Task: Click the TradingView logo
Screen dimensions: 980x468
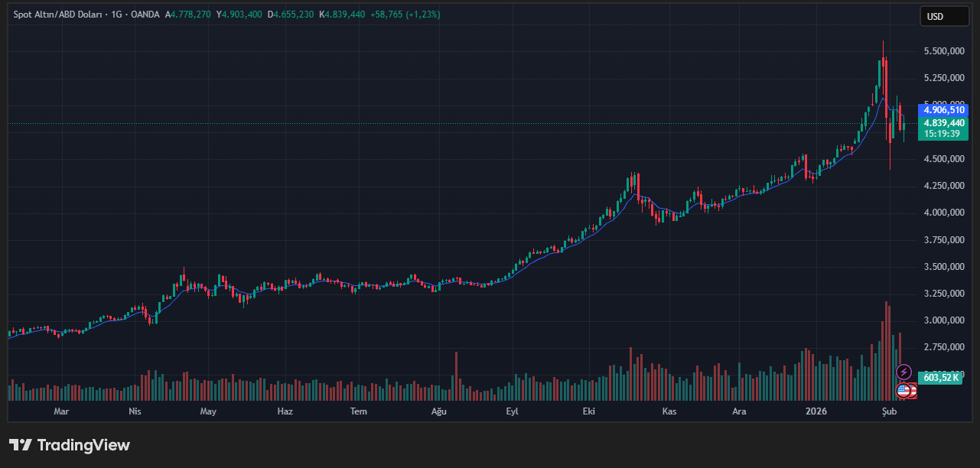Action: pos(21,445)
